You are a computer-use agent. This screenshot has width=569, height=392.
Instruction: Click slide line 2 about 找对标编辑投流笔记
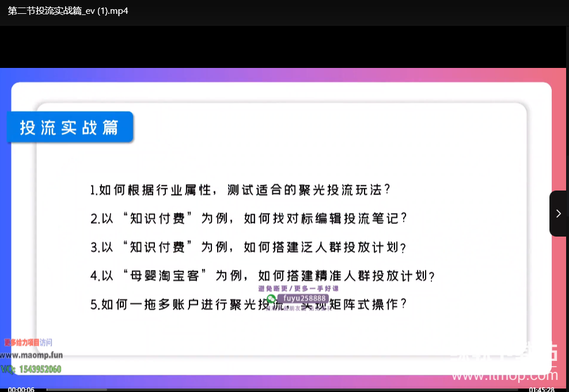pyautogui.click(x=249, y=218)
